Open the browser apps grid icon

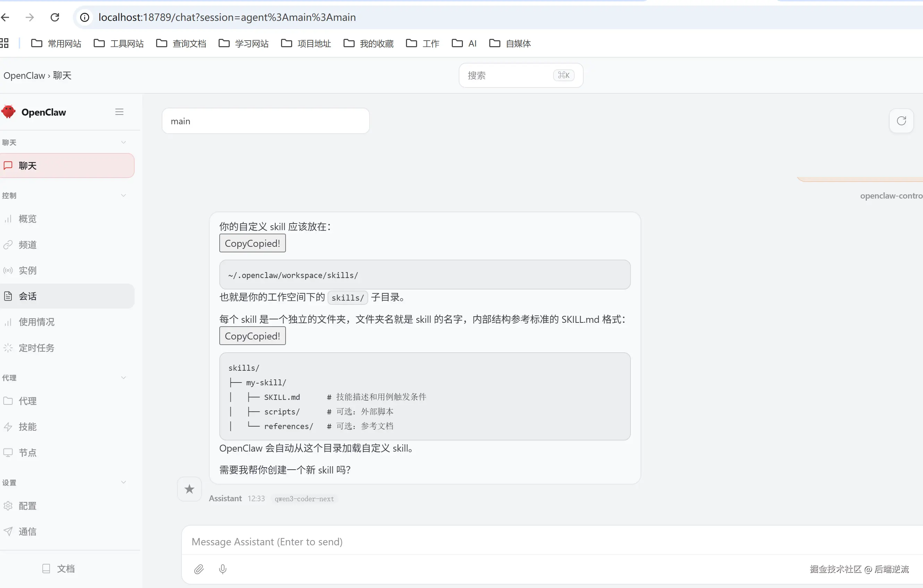pos(4,43)
